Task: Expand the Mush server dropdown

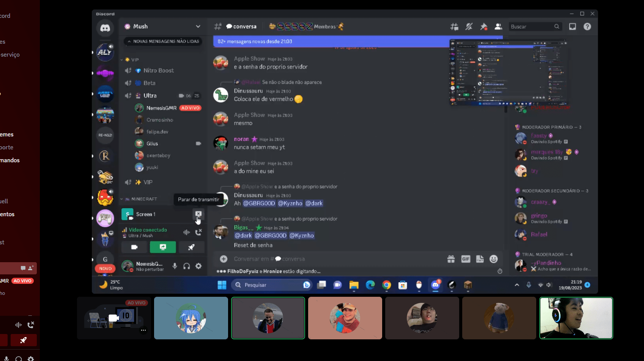Action: click(x=198, y=27)
